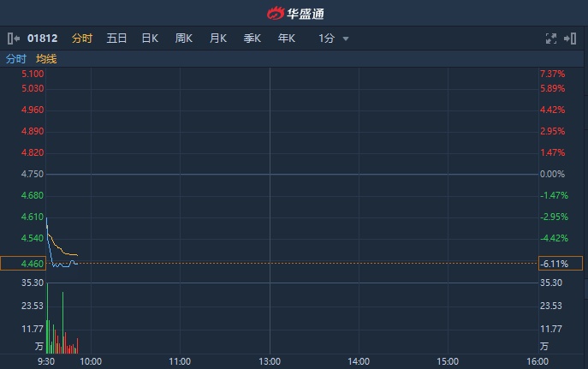Click the 15:00 time axis label
Image resolution: width=588 pixels, height=369 pixels.
448,361
